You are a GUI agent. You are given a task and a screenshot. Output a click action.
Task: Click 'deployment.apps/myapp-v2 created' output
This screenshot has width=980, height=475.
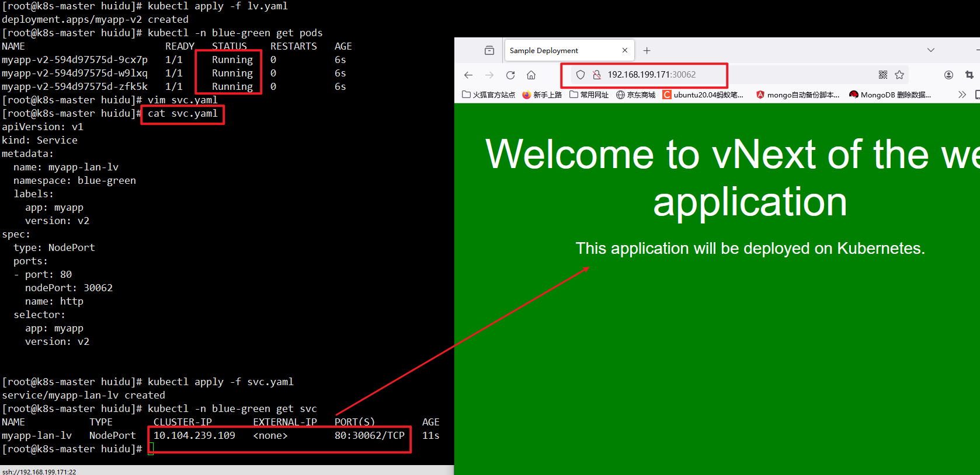pyautogui.click(x=95, y=19)
